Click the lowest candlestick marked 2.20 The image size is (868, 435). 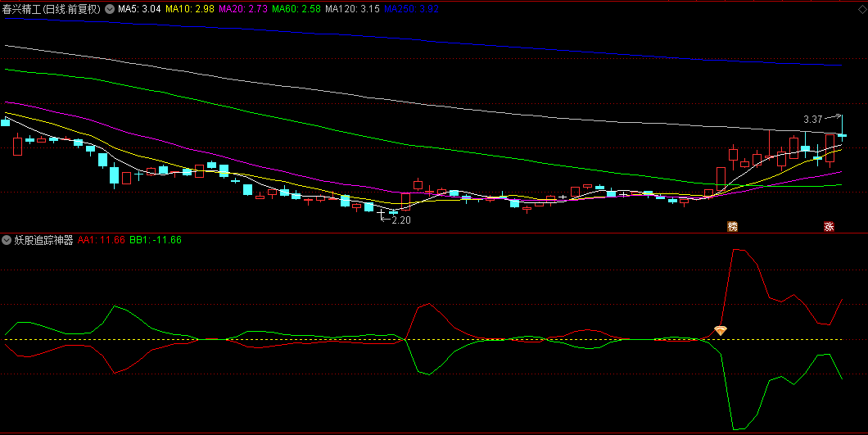[x=380, y=212]
